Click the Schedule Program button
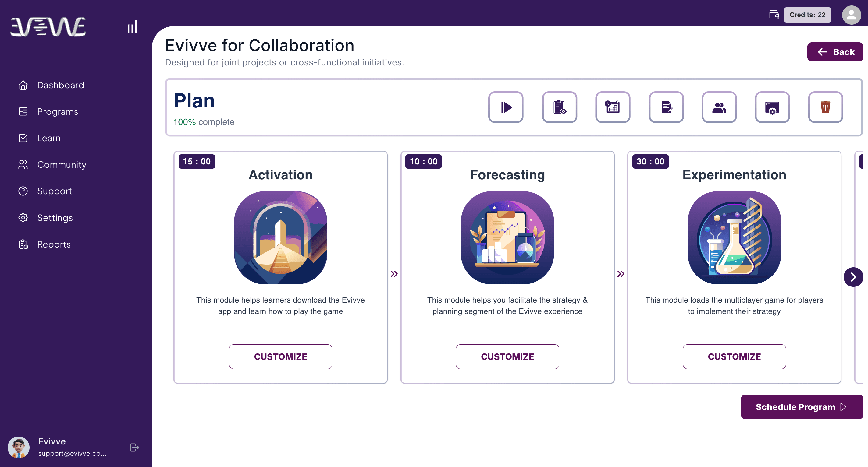868x467 pixels. pyautogui.click(x=802, y=407)
